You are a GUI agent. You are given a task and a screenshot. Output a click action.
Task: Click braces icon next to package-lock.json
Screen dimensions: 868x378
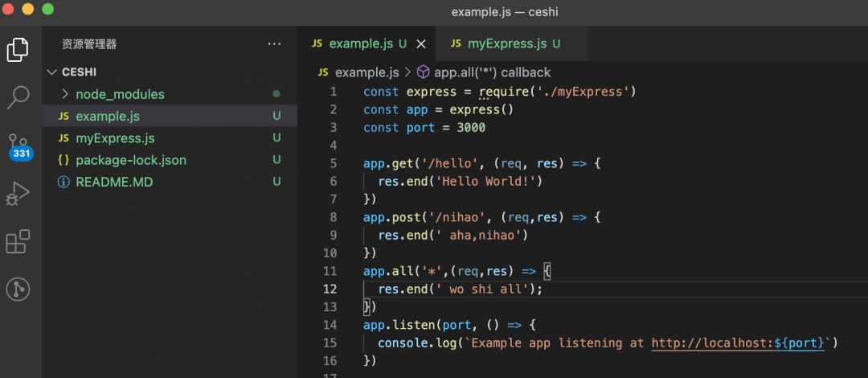tap(63, 160)
